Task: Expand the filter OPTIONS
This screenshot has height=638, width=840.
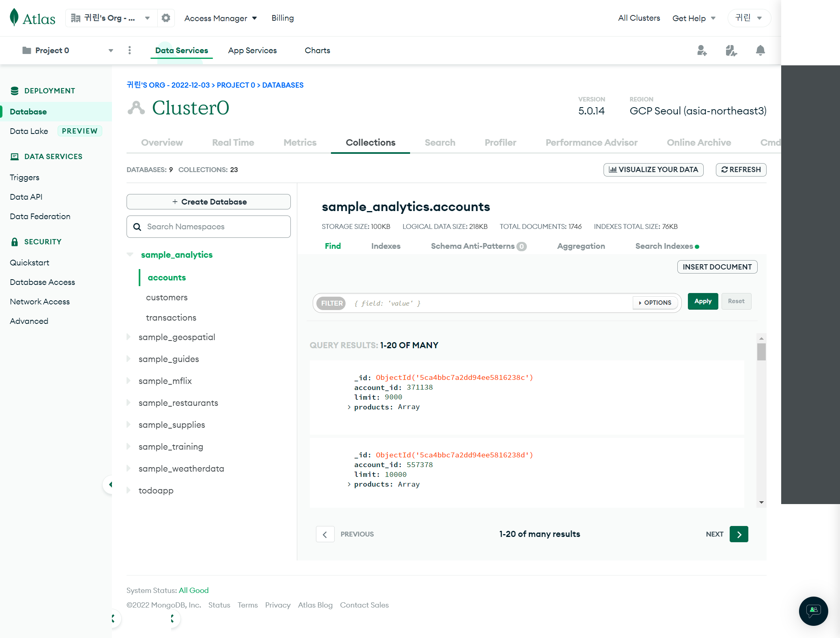Action: pyautogui.click(x=655, y=303)
